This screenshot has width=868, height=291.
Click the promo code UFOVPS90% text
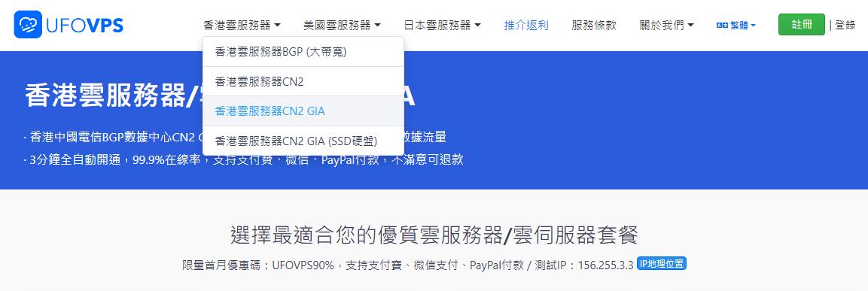(303, 265)
